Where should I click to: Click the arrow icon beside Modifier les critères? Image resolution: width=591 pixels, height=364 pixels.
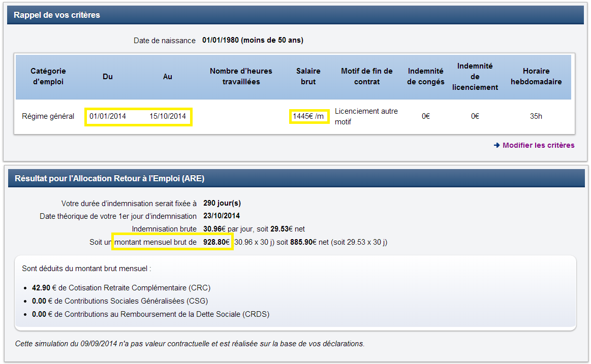(x=496, y=145)
